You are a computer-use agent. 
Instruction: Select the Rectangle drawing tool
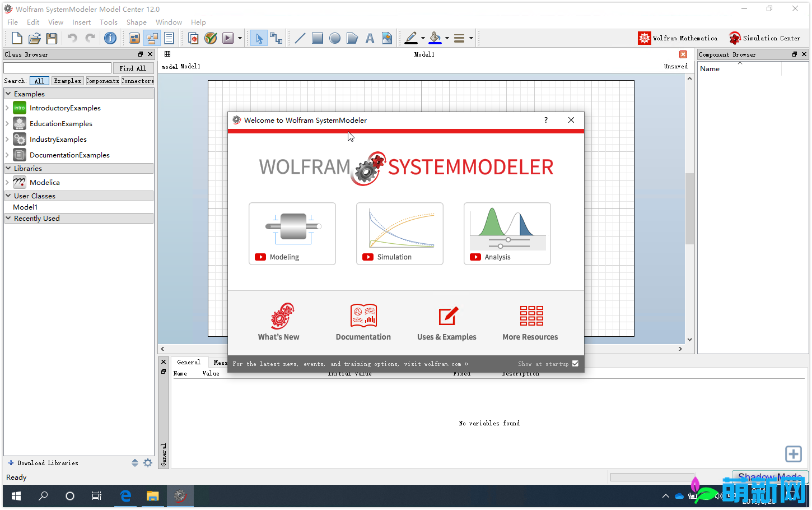317,38
